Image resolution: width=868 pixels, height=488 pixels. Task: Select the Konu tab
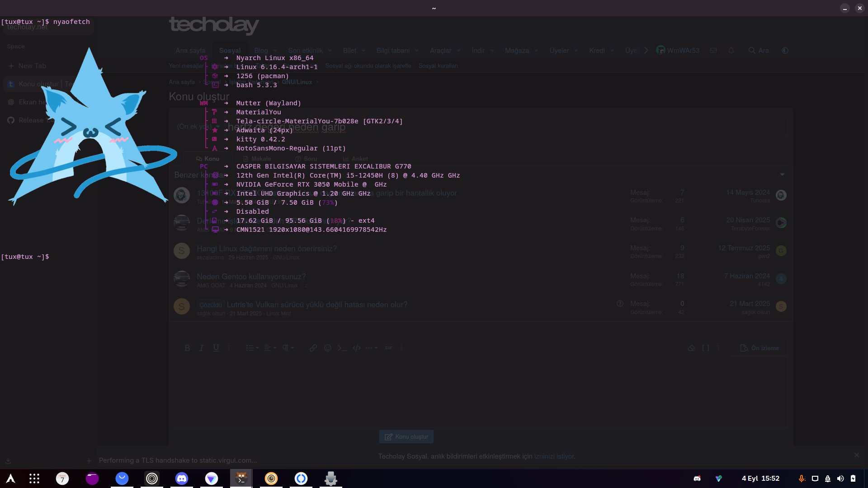coord(208,159)
